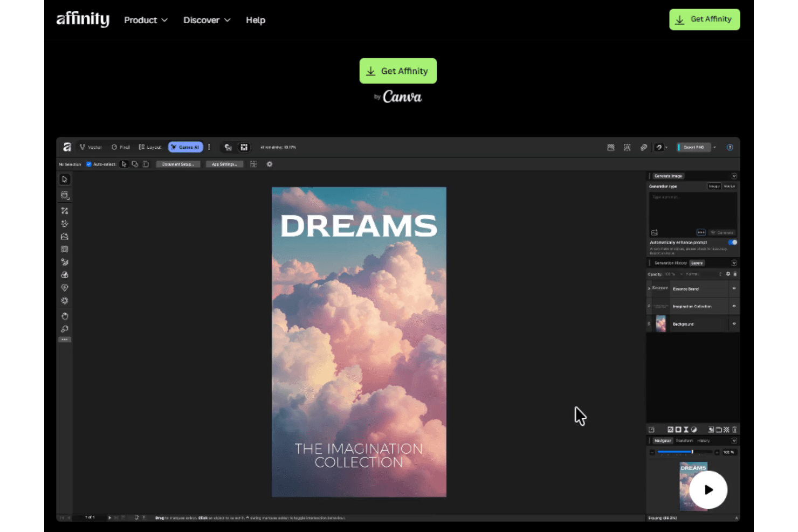Click the vertical three-dot menu beside Canva AI
Image resolution: width=798 pixels, height=532 pixels.
pos(209,147)
